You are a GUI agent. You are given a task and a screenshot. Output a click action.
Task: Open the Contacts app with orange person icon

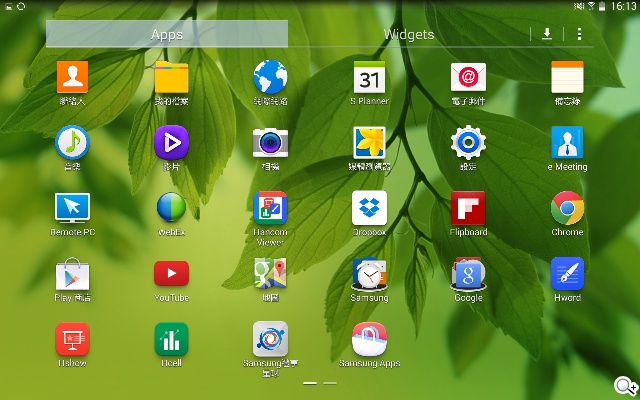[72, 77]
